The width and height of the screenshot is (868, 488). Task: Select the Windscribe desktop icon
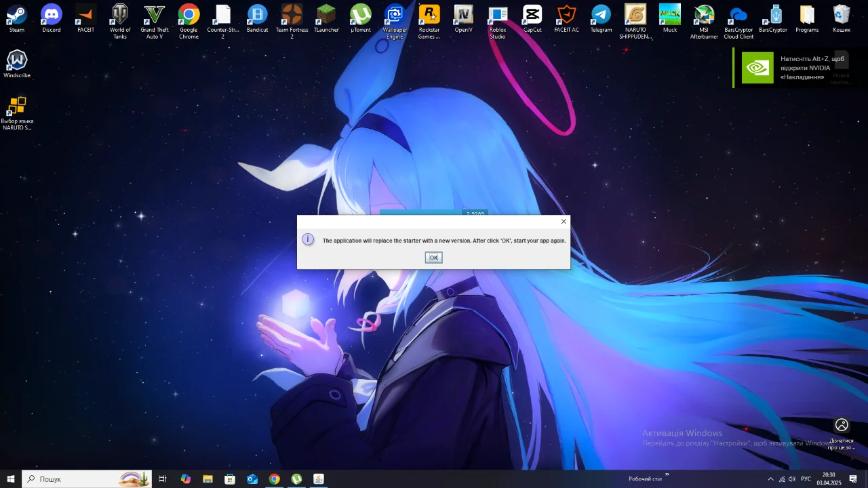click(x=17, y=64)
